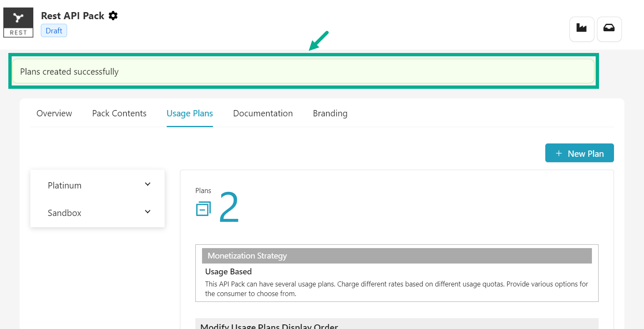Image resolution: width=644 pixels, height=329 pixels.
Task: Click the REST pack logo image
Action: [18, 23]
